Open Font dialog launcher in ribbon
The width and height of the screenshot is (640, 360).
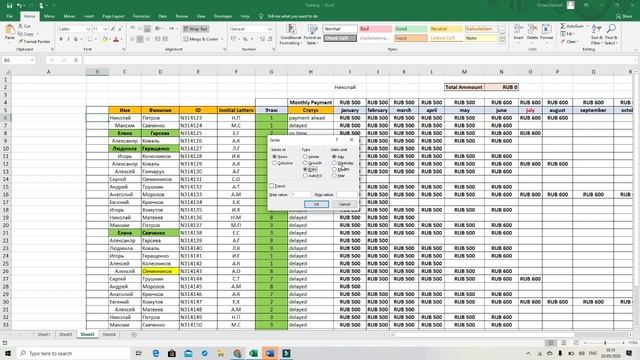pyautogui.click(x=123, y=49)
